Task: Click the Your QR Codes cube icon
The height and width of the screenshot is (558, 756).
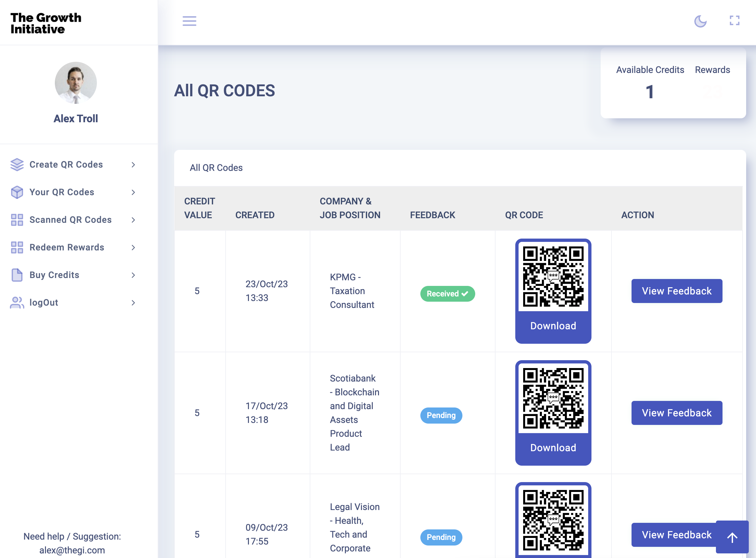Action: (17, 192)
